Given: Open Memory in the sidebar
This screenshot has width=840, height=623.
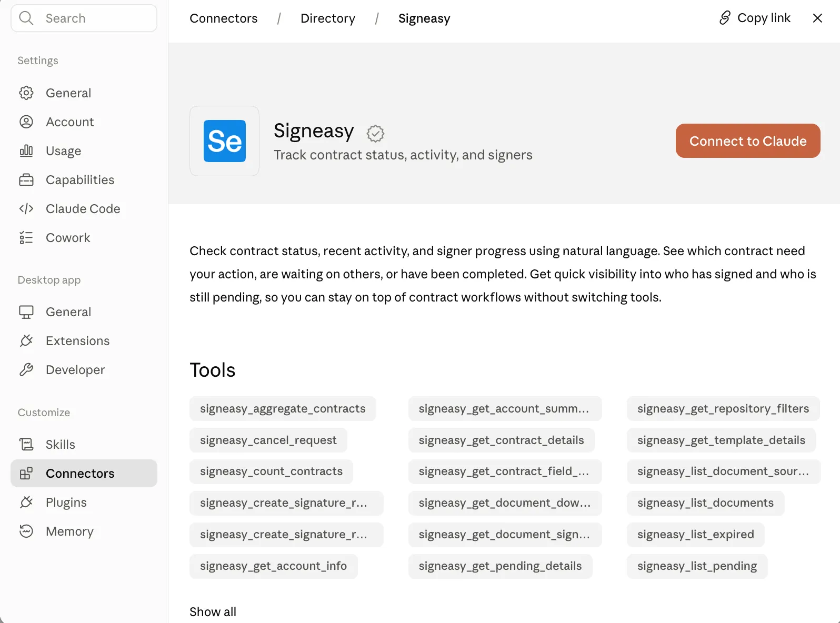Looking at the screenshot, I should pyautogui.click(x=84, y=531).
